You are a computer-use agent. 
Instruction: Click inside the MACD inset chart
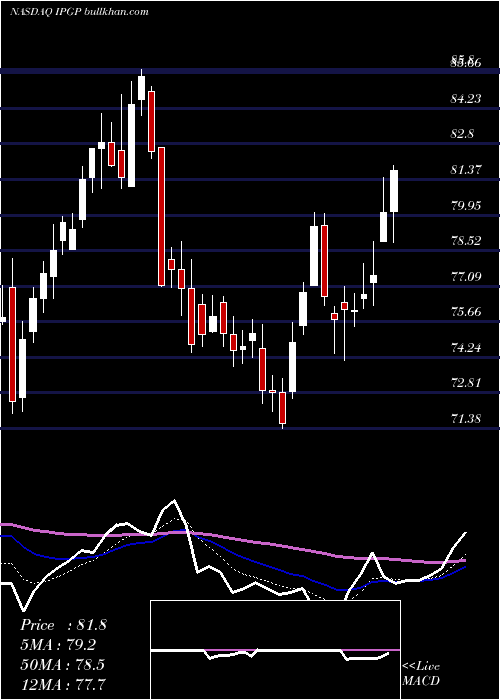[275, 650]
